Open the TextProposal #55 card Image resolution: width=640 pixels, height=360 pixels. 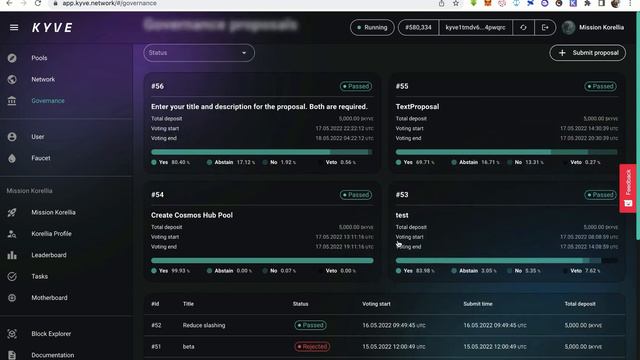[x=417, y=107]
